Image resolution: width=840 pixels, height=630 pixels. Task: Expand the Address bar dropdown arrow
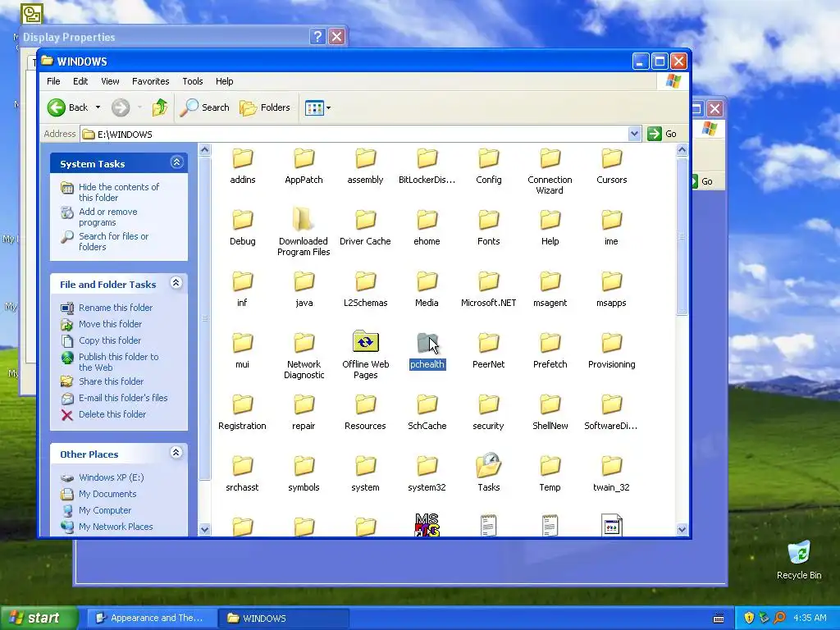(634, 134)
